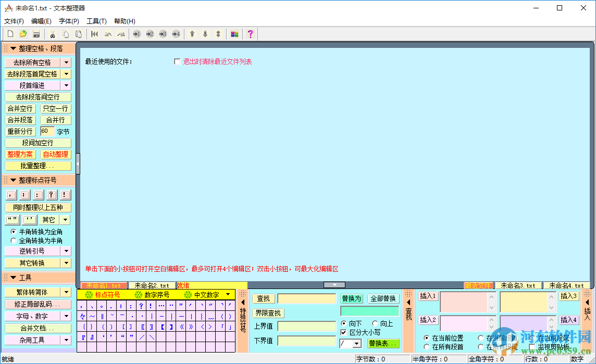Screen dimensions: 596x364
Task: Cut text using the scissors icon
Action: click(x=53, y=34)
